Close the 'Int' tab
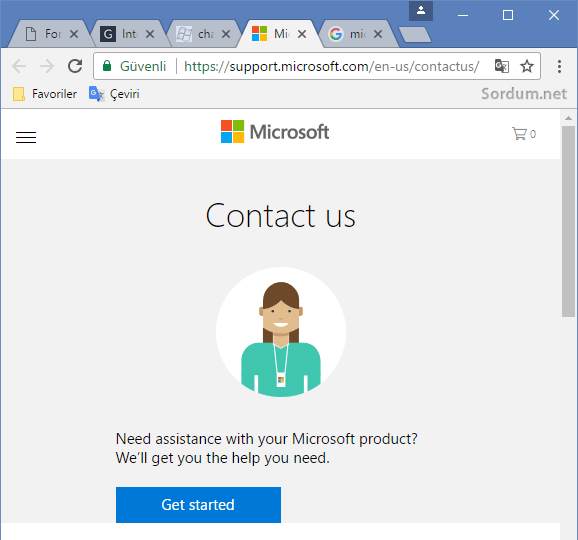Screen dimensions: 578x540 150,34
